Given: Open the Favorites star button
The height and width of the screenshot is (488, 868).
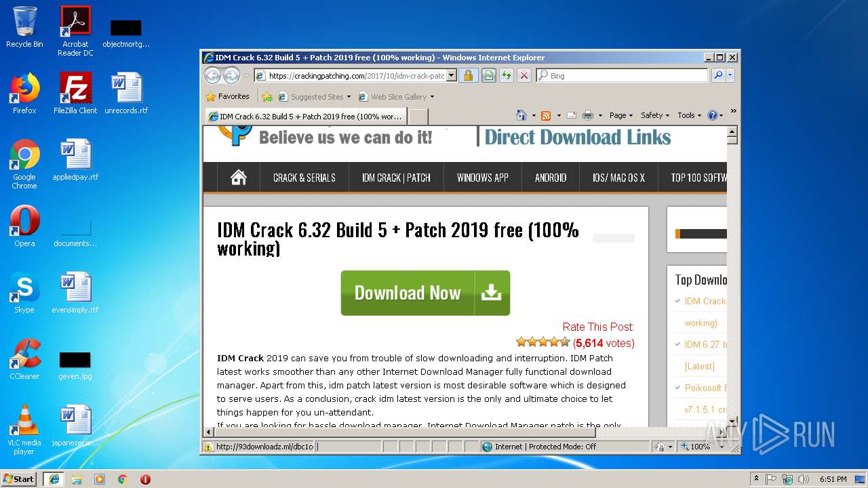Looking at the screenshot, I should [227, 96].
